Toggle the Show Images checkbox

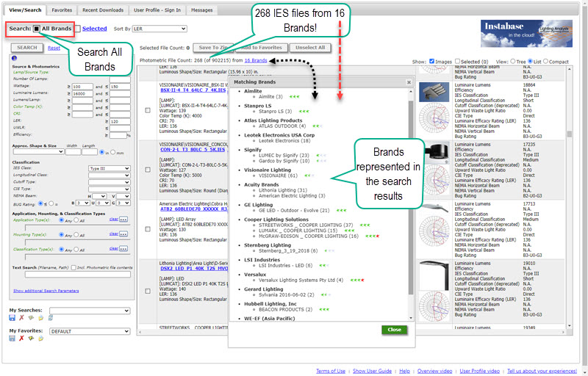pyautogui.click(x=431, y=61)
